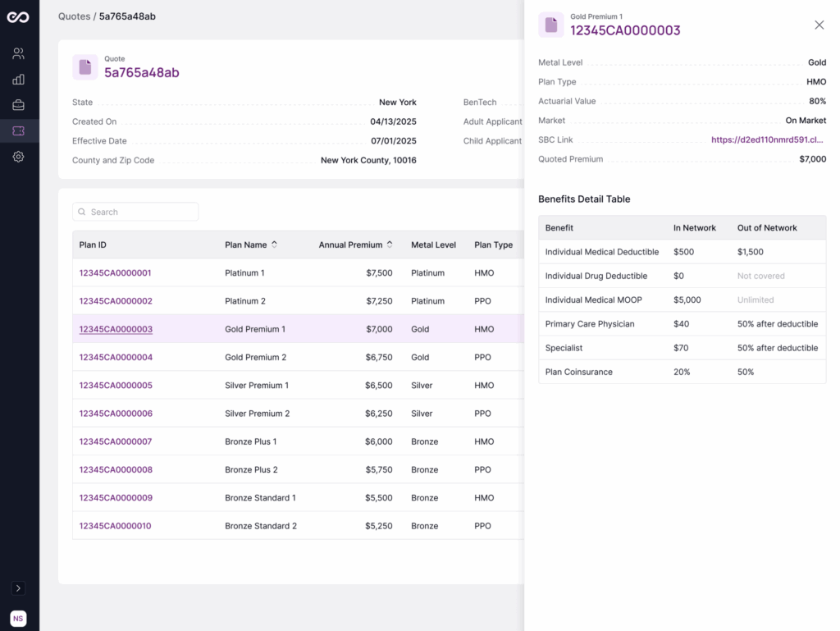Click the Quotes breadcrumb link
Image resolution: width=840 pixels, height=631 pixels.
(74, 16)
